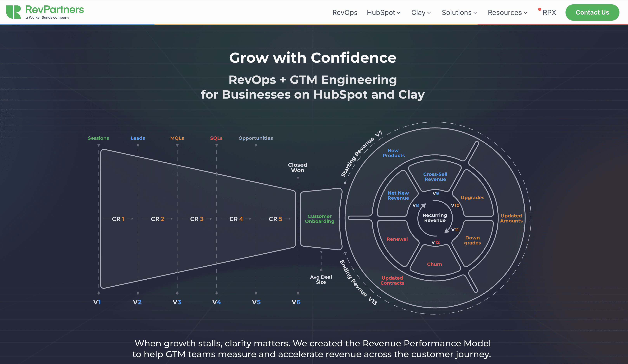The width and height of the screenshot is (628, 364).
Task: Click the 'Ending Revnue V13' curved label
Action: 358,282
